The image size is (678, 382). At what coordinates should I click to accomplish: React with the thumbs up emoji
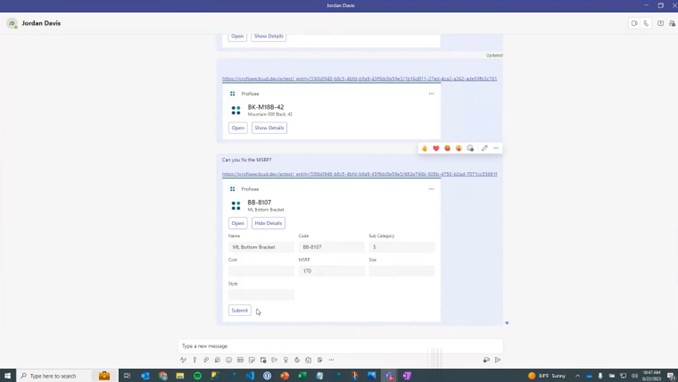click(425, 148)
